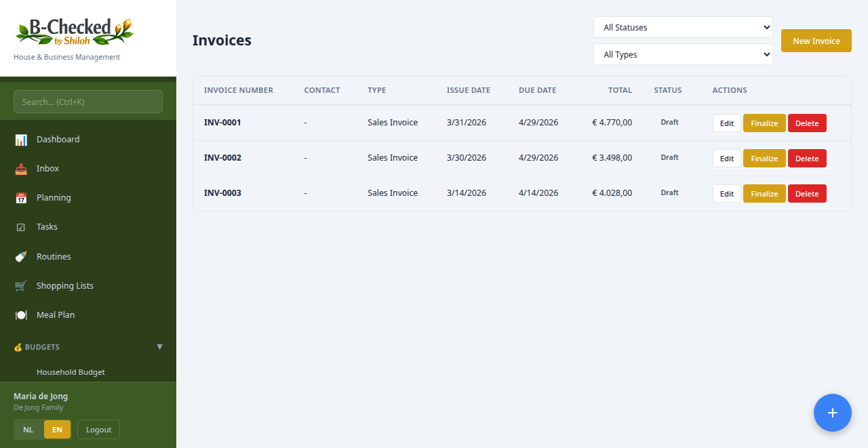
Task: Click the blue plus floating action button
Action: pos(833,412)
